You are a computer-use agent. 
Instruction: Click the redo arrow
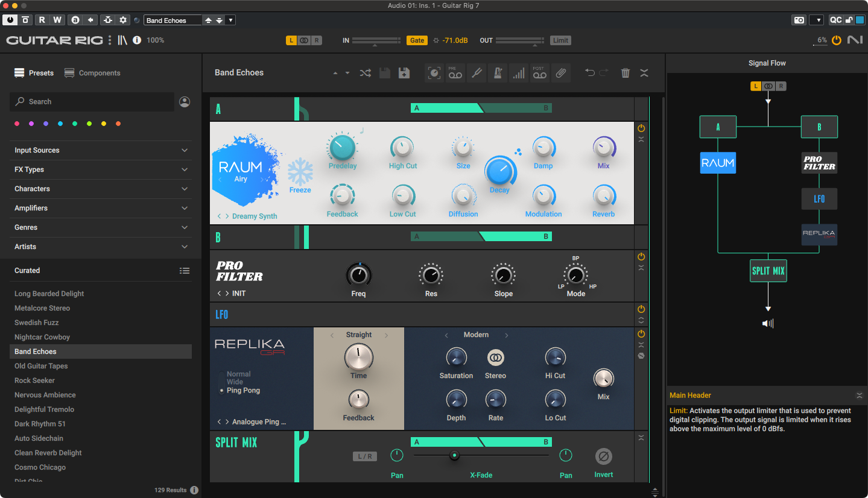(604, 73)
